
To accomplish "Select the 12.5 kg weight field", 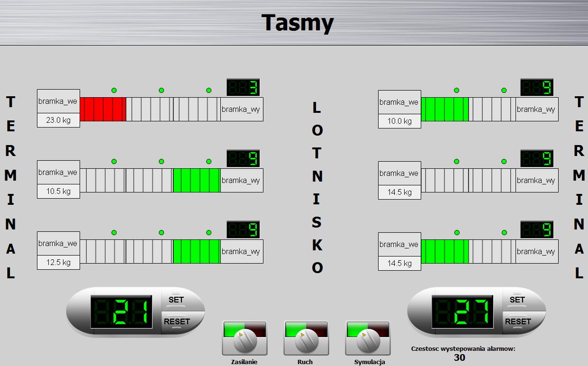I will [58, 262].
